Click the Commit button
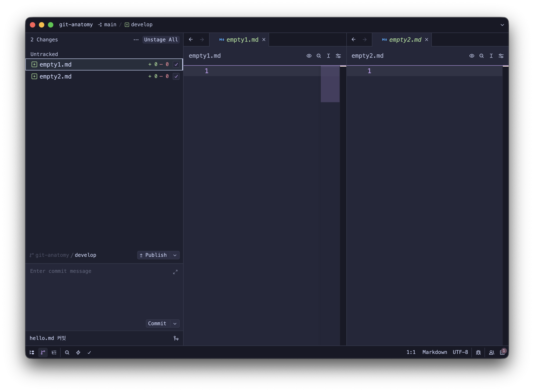534x392 pixels. [x=157, y=324]
